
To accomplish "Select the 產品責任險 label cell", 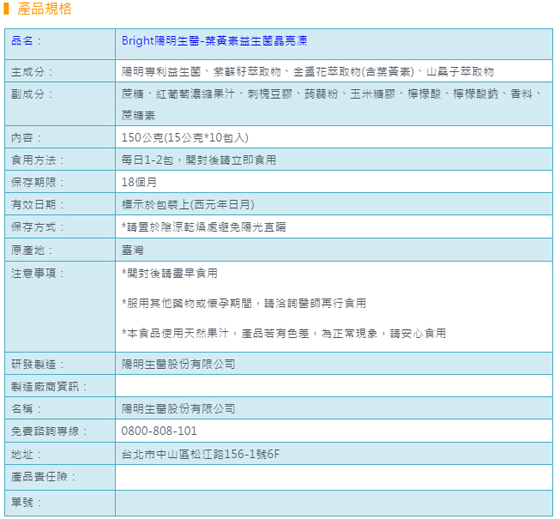I will 60,477.
